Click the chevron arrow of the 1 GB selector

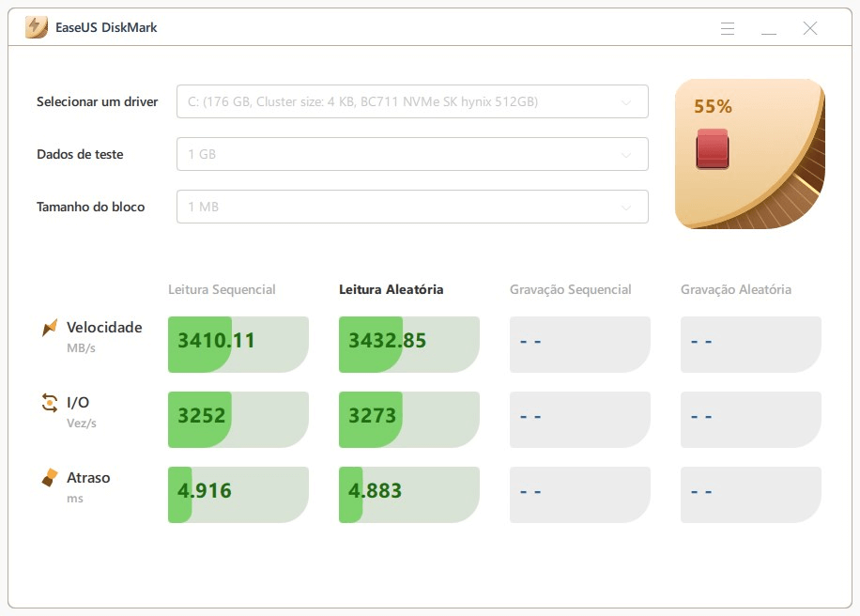pyautogui.click(x=626, y=155)
